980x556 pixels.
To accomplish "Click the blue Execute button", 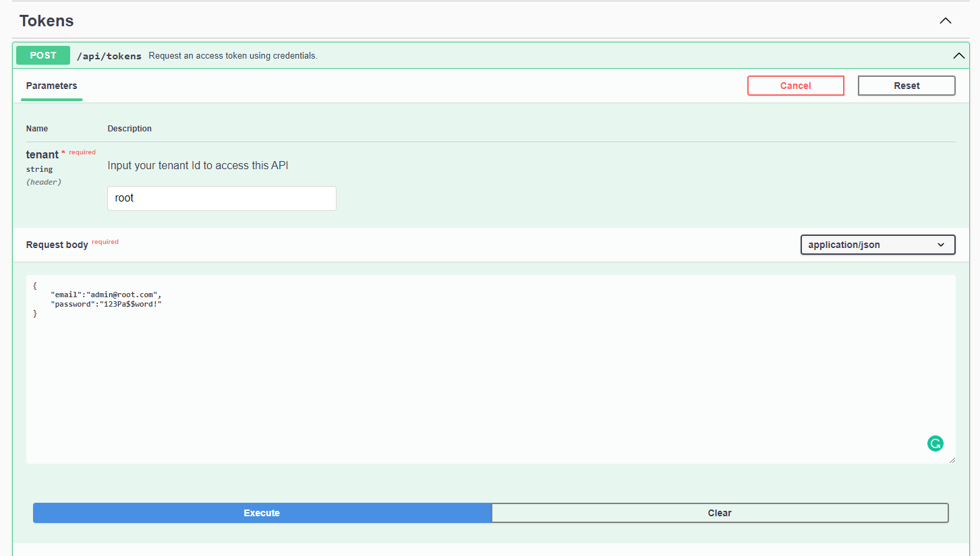I will (x=262, y=513).
